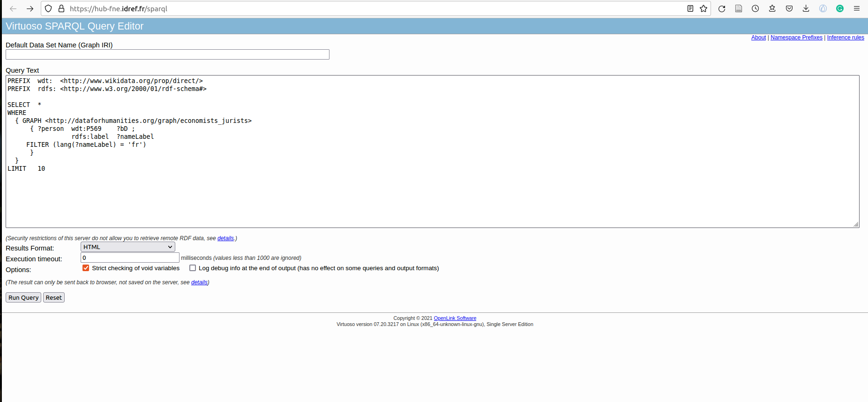Open the Inference rules link
This screenshot has height=402, width=868.
[846, 38]
